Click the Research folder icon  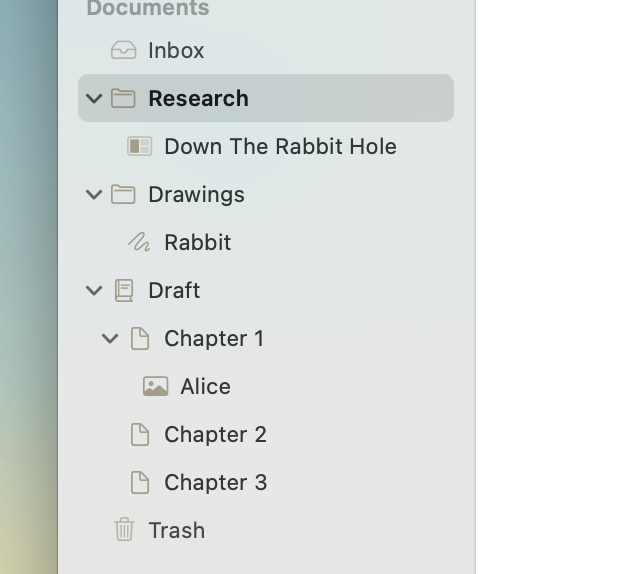[x=123, y=98]
